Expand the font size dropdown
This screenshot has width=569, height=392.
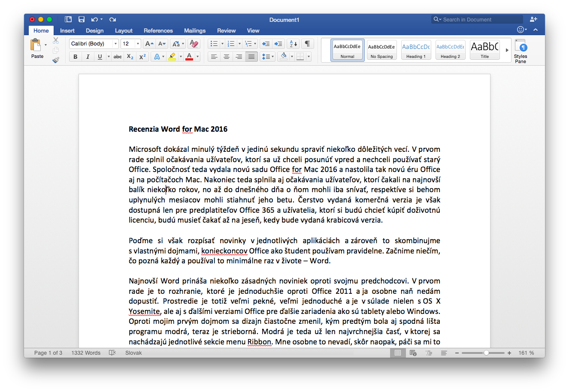click(x=138, y=44)
